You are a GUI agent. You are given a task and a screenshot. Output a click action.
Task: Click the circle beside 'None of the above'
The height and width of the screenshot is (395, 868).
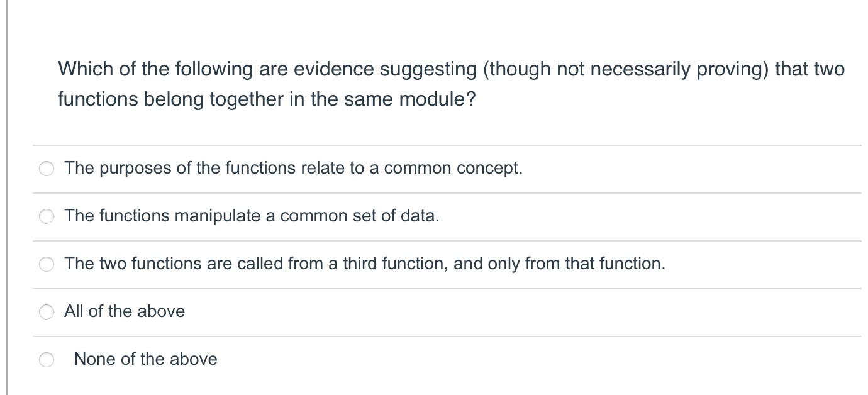pos(47,359)
